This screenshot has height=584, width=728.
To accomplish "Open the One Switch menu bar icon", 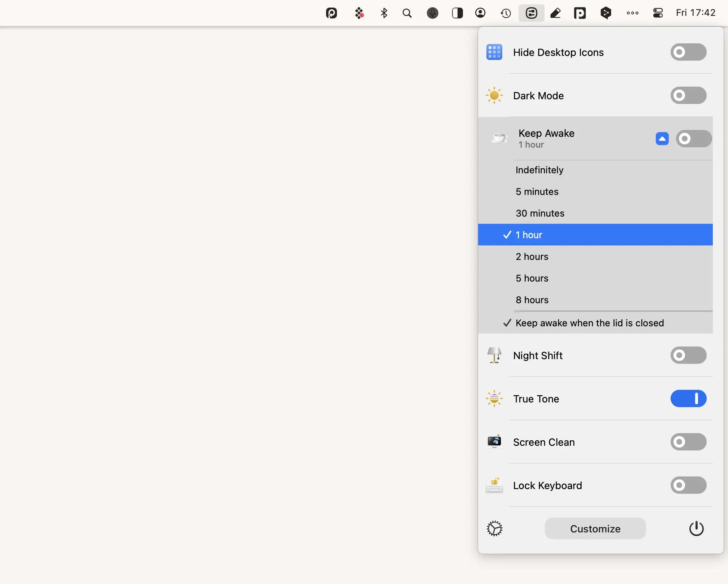I will (x=531, y=13).
